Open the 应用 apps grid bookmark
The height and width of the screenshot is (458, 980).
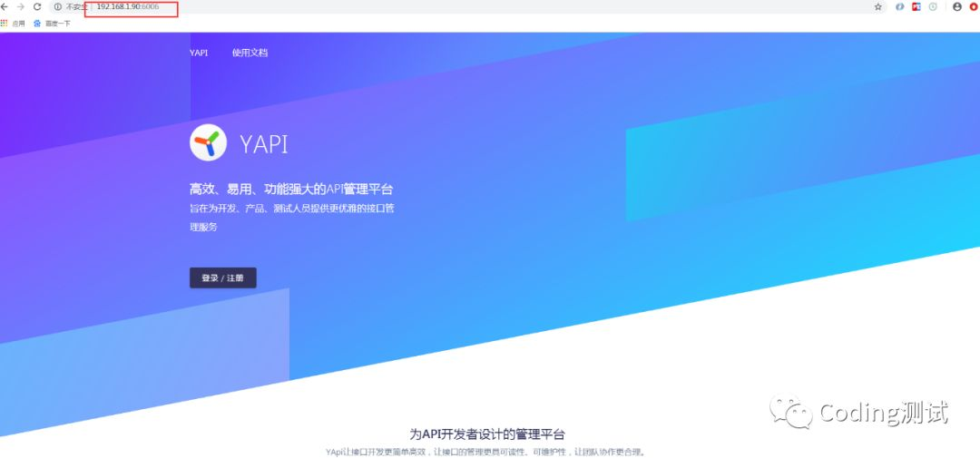pyautogui.click(x=13, y=23)
